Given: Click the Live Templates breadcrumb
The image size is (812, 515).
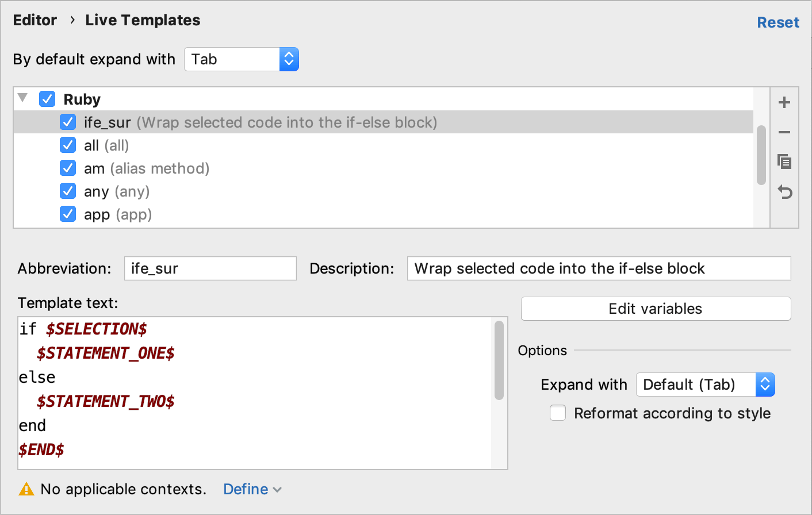Looking at the screenshot, I should click(x=142, y=20).
